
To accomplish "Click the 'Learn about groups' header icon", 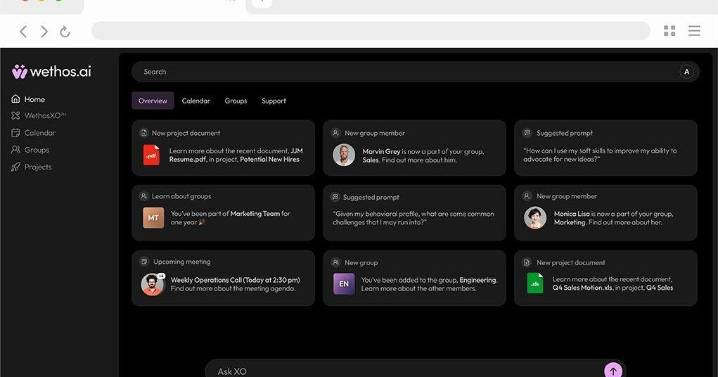I will [144, 196].
